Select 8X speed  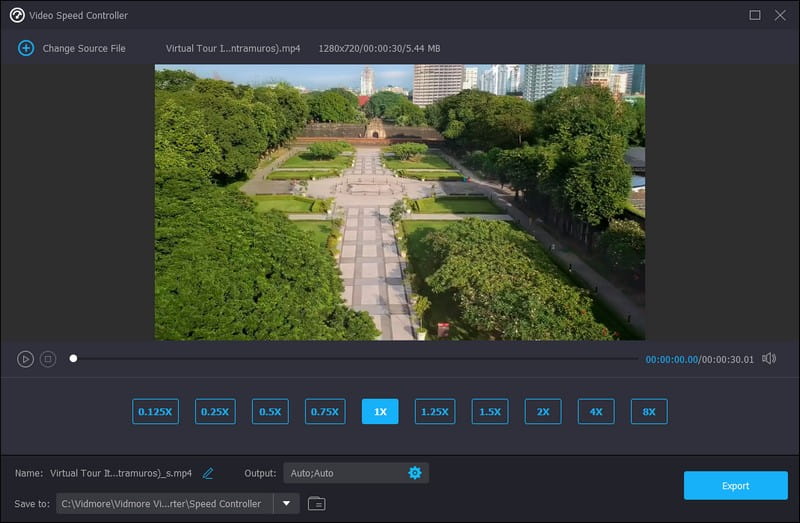[649, 411]
